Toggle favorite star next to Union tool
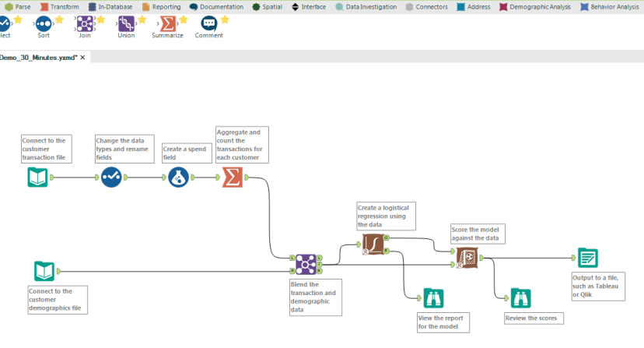The width and height of the screenshot is (644, 348). click(142, 19)
